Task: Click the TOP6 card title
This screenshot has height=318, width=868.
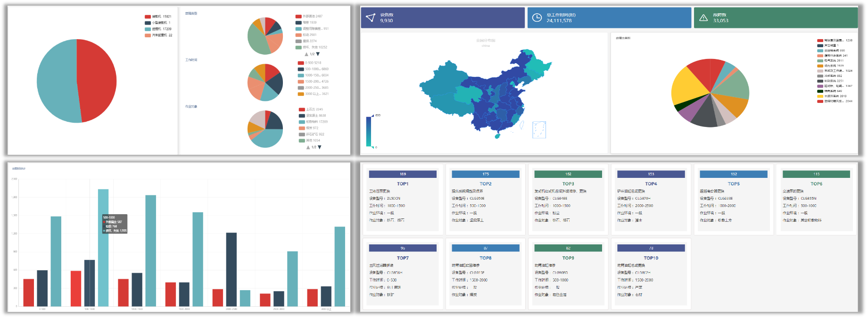Action: point(816,184)
